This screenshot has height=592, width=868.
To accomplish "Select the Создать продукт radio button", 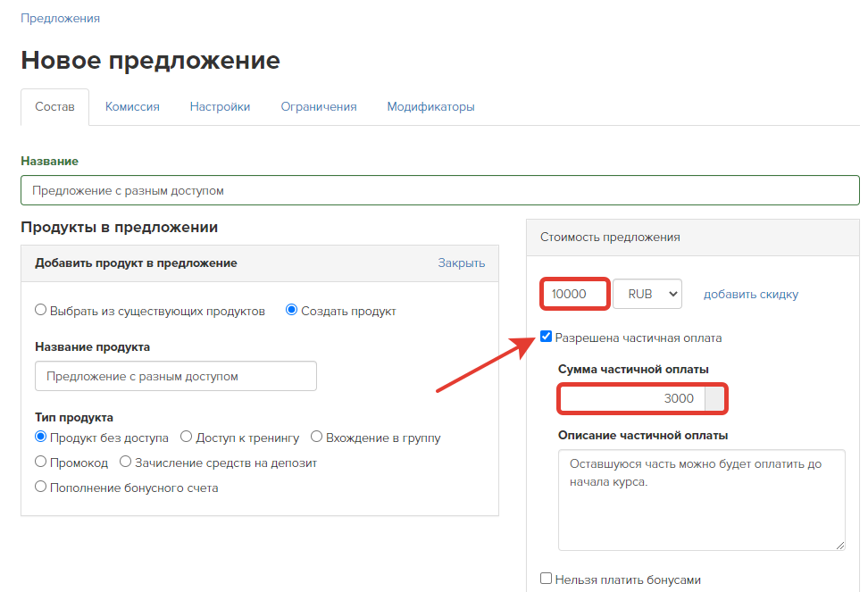I will pyautogui.click(x=291, y=310).
